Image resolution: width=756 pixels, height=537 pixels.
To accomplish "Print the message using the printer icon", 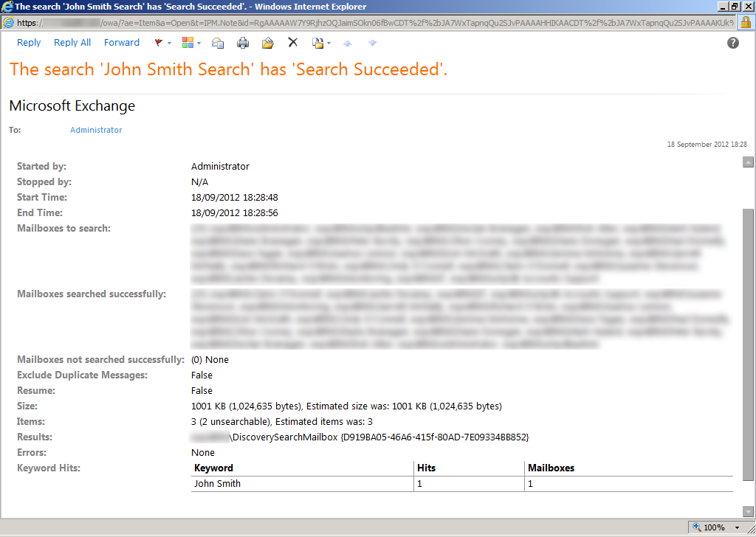I will [243, 43].
